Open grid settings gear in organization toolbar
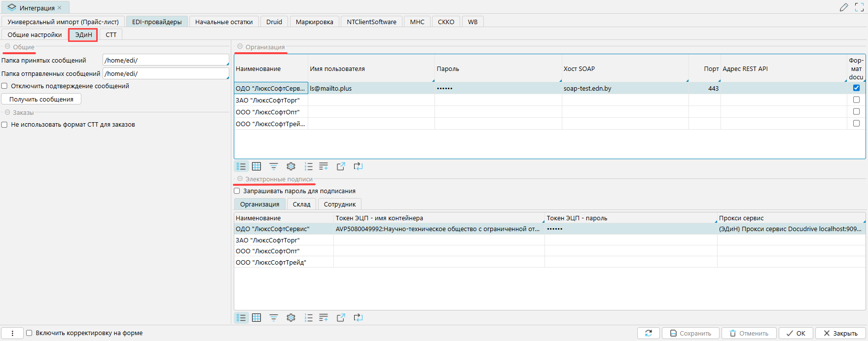The width and height of the screenshot is (868, 341). (291, 167)
